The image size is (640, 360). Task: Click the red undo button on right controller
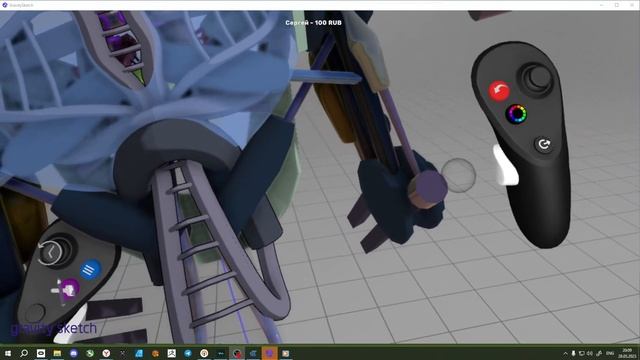point(499,91)
